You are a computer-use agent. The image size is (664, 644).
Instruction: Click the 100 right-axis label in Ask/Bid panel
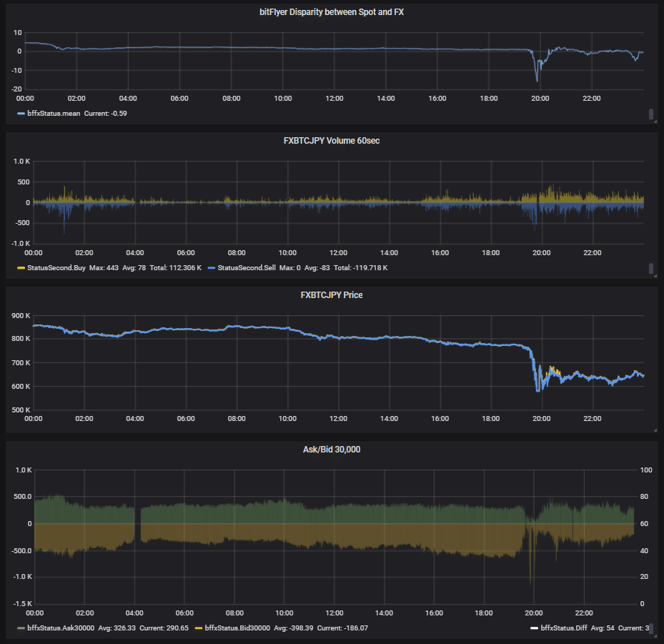[x=646, y=470]
